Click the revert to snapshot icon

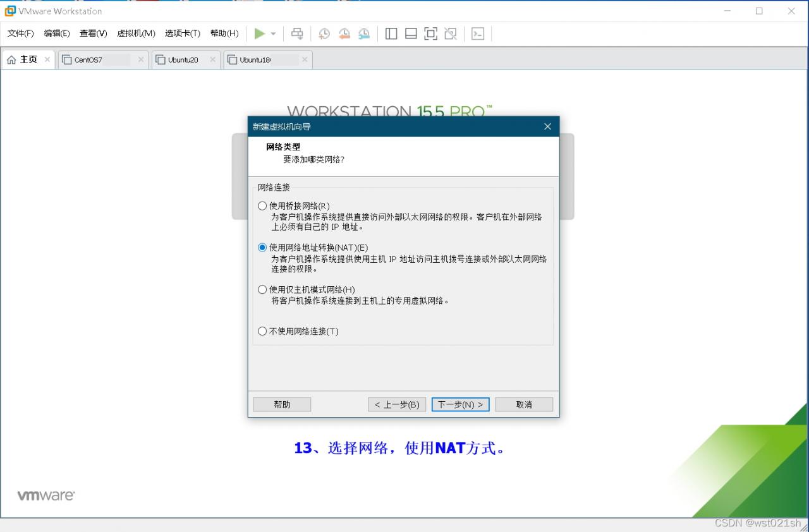(344, 33)
